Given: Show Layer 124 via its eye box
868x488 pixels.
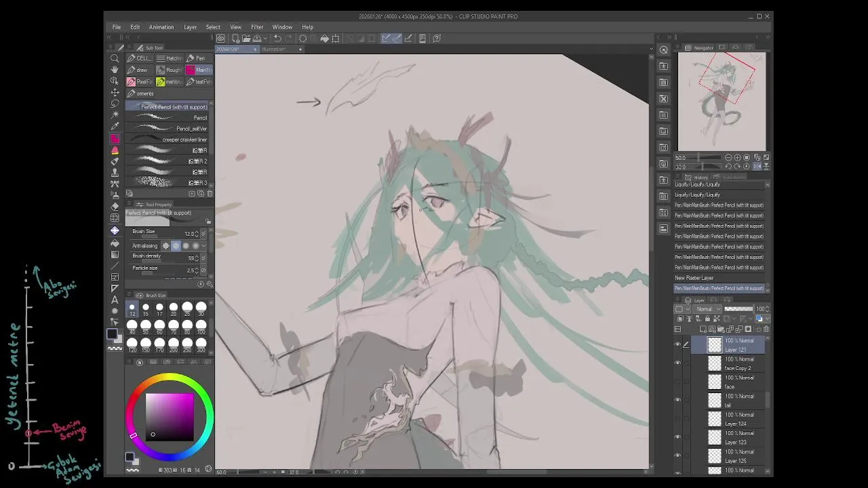Looking at the screenshot, I should coord(677,419).
